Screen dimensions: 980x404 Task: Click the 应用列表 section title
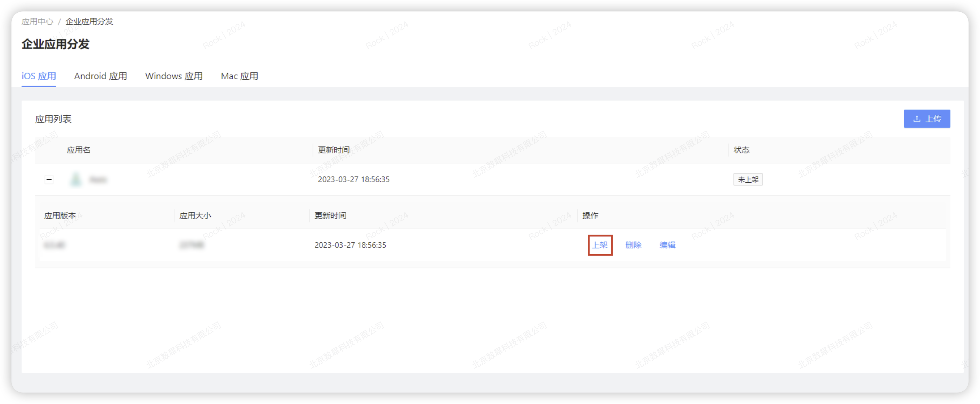click(53, 119)
